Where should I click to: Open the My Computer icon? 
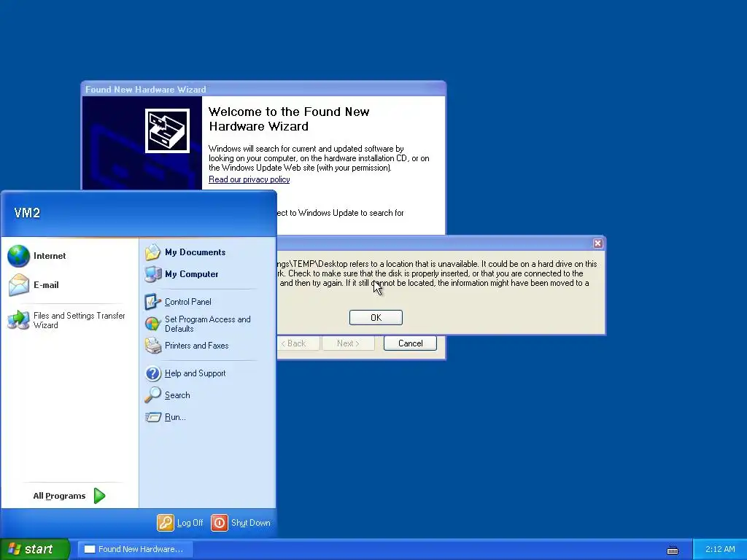(153, 274)
